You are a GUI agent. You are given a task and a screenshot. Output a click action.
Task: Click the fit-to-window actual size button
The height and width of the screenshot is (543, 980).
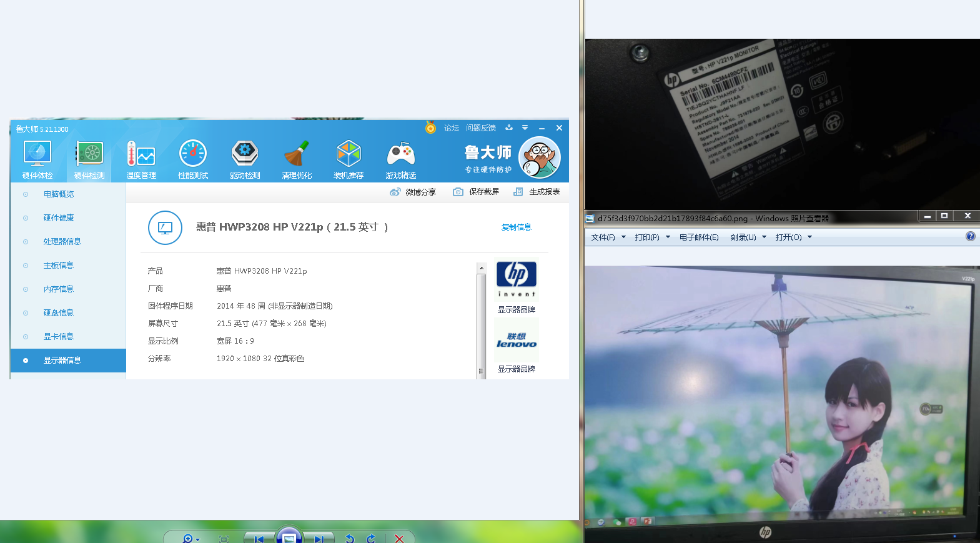(x=224, y=539)
